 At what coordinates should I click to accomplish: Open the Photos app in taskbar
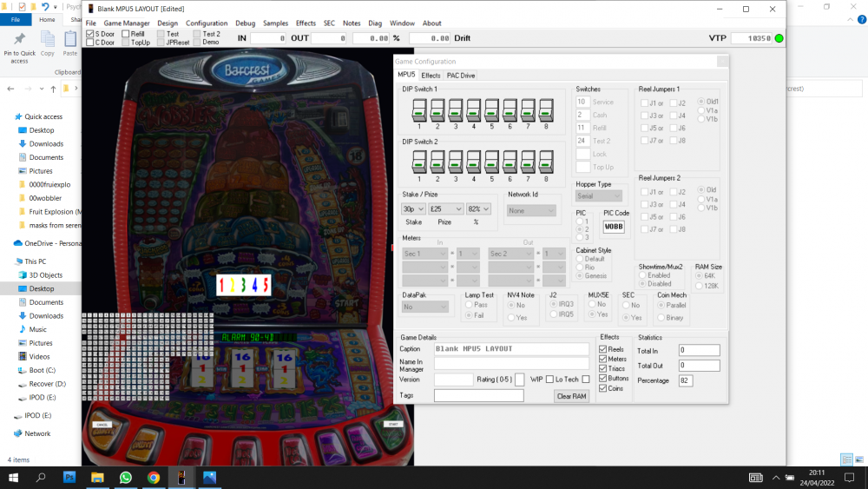pyautogui.click(x=210, y=478)
